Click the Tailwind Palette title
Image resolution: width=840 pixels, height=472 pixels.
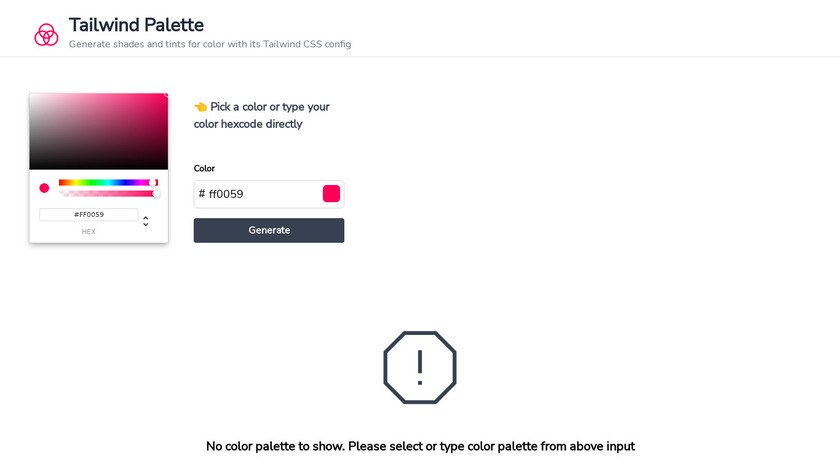click(x=136, y=25)
